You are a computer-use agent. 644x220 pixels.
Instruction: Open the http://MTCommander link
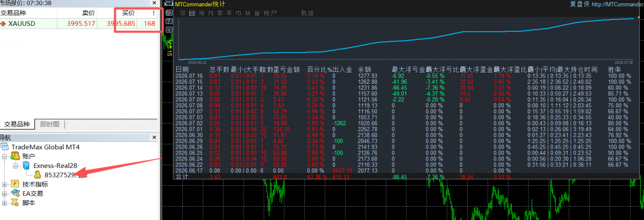pos(618,4)
